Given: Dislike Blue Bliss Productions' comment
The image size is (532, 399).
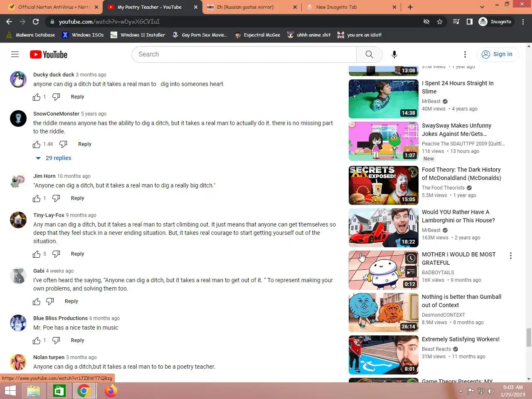Looking at the screenshot, I should pyautogui.click(x=56, y=340).
